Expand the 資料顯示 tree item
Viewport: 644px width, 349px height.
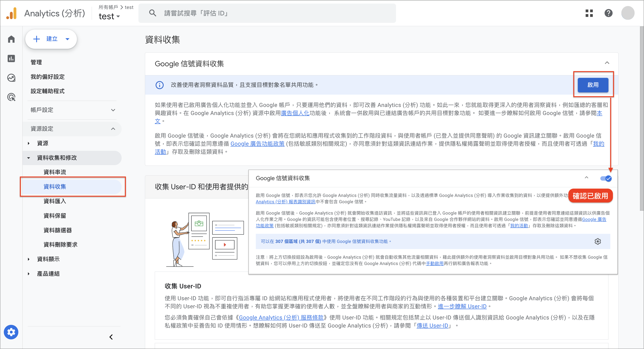(x=28, y=259)
